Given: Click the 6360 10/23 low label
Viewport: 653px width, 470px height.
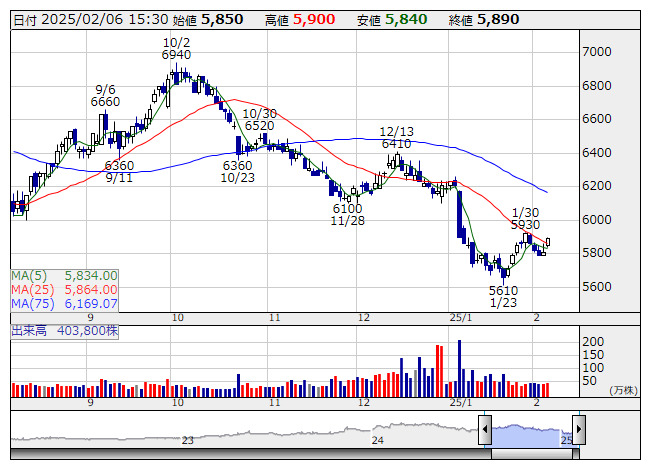Looking at the screenshot, I should pyautogui.click(x=237, y=172).
